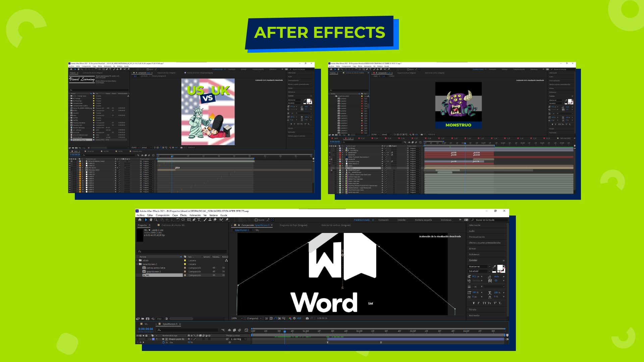The height and width of the screenshot is (362, 644).
Task: Click the motion blur enable icon above the timeline
Action: pos(239,330)
